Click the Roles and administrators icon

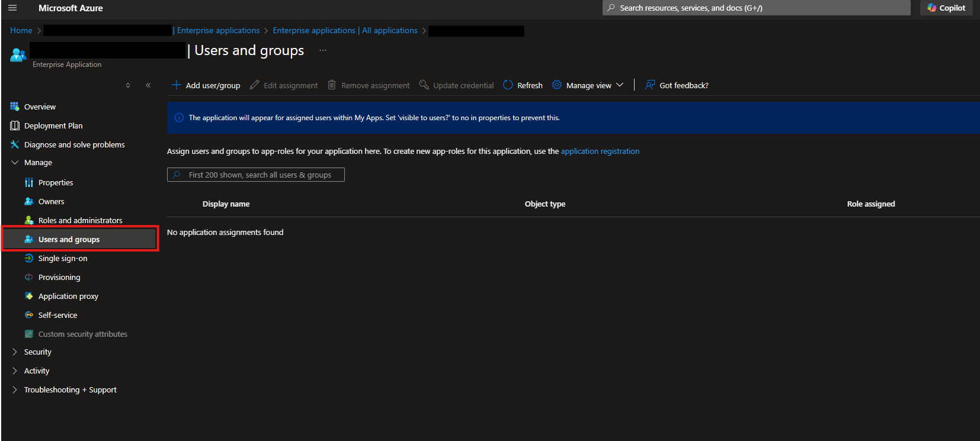coord(29,220)
